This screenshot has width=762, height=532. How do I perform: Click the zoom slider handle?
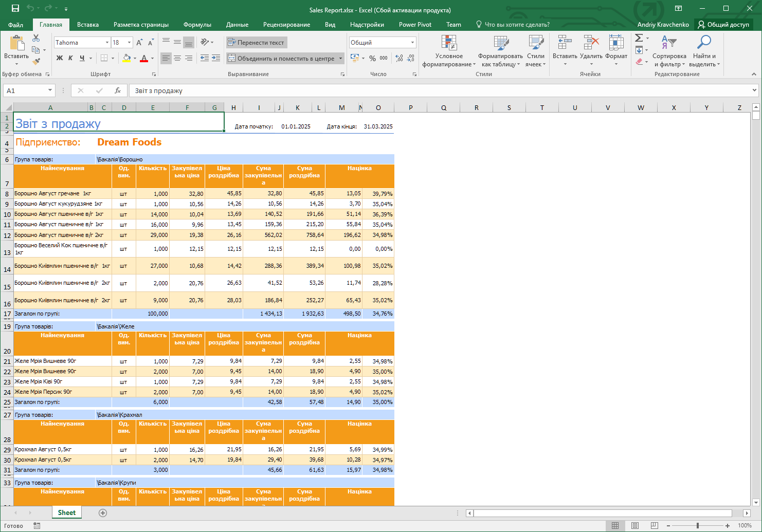pos(698,526)
